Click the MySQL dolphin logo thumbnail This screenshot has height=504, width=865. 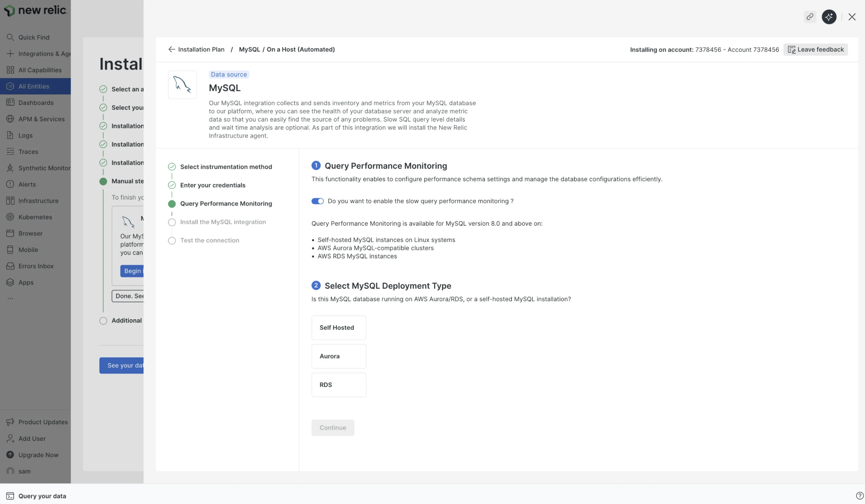pos(182,85)
